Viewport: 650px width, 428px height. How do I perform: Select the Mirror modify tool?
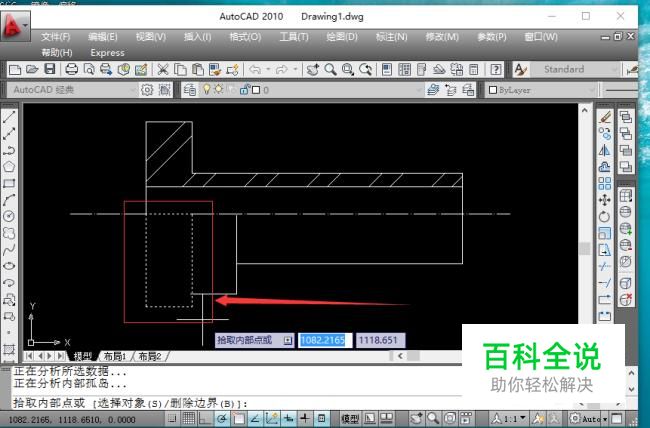[x=605, y=151]
